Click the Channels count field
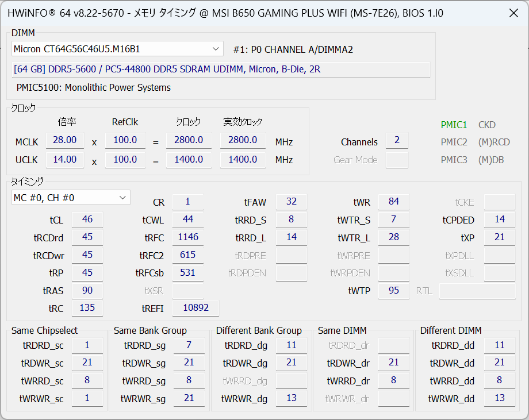The width and height of the screenshot is (529, 420). point(397,140)
